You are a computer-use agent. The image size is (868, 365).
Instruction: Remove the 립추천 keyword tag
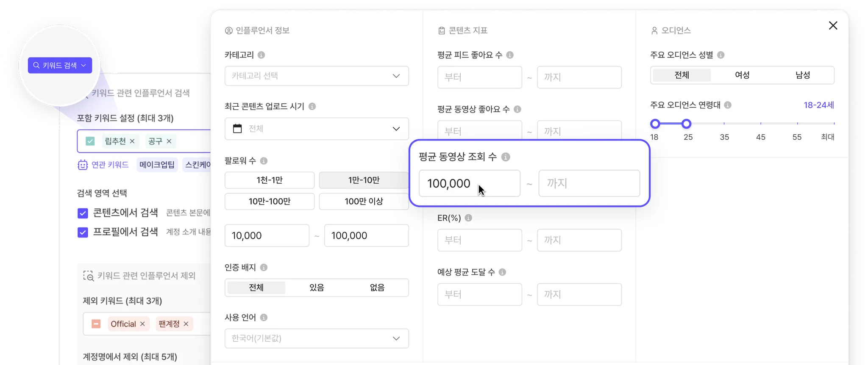pyautogui.click(x=132, y=141)
